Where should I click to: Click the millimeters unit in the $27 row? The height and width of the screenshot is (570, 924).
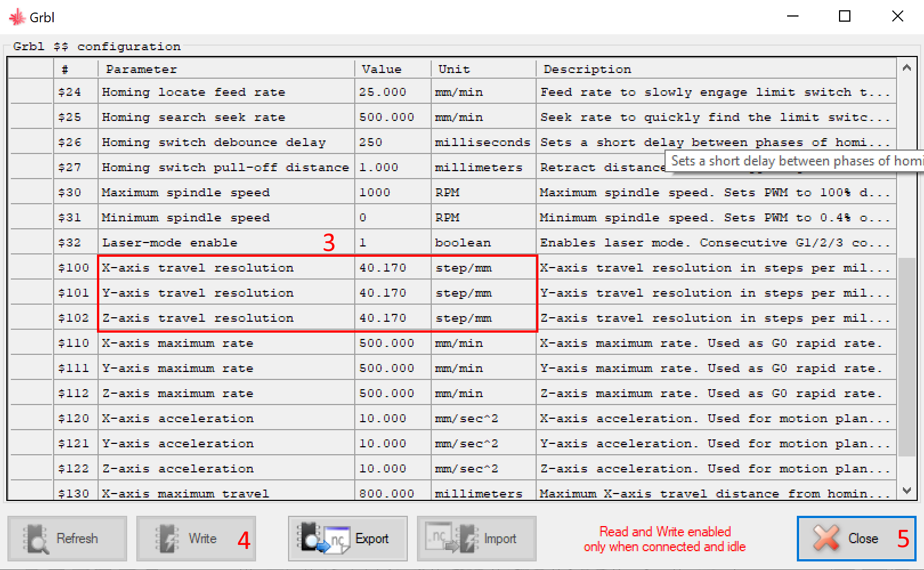point(484,167)
